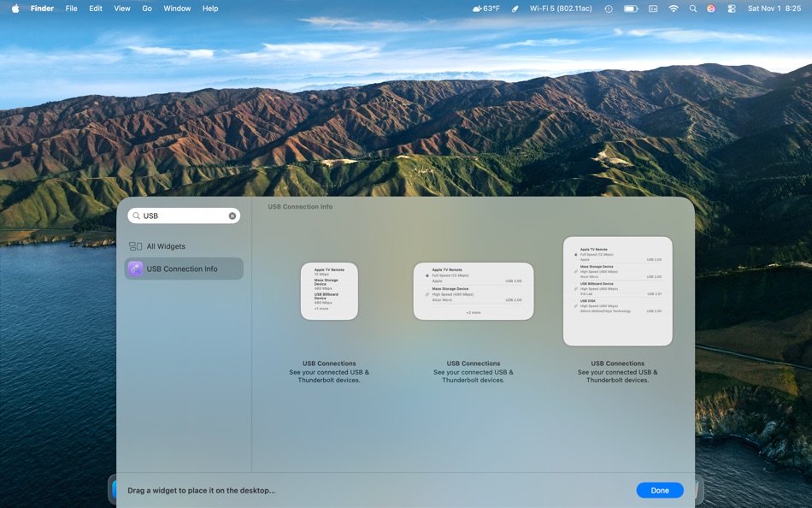Clear the USB search text

232,215
